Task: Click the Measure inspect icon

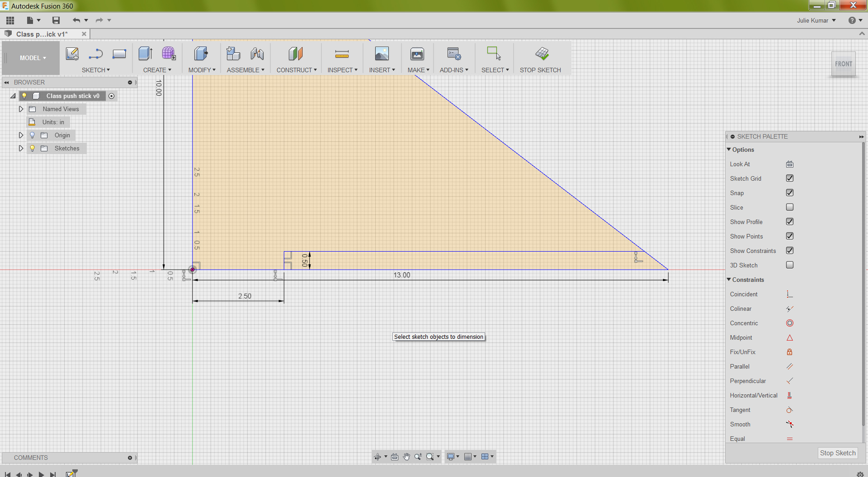Action: click(342, 54)
